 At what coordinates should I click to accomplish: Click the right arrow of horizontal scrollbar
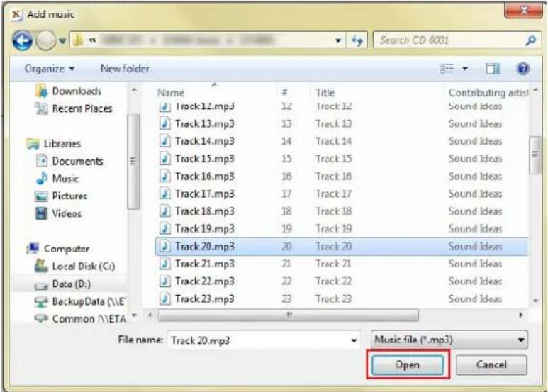521,315
